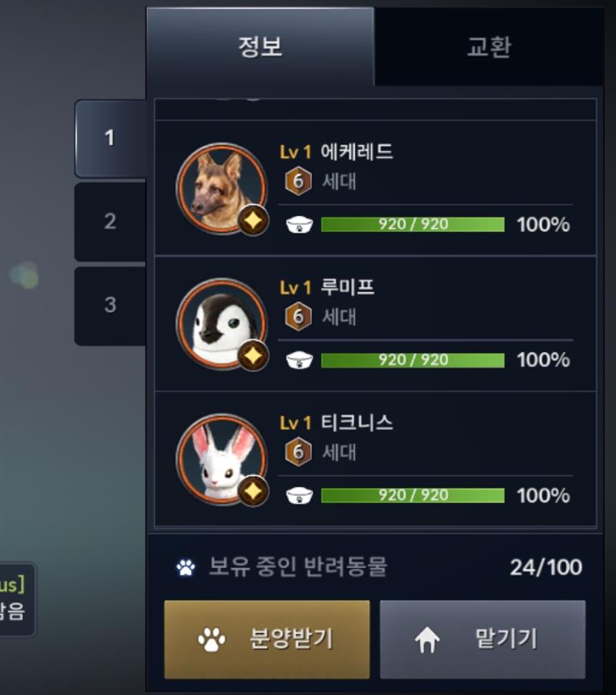Click 루미프's 920/920 hunger bar

coord(413,360)
